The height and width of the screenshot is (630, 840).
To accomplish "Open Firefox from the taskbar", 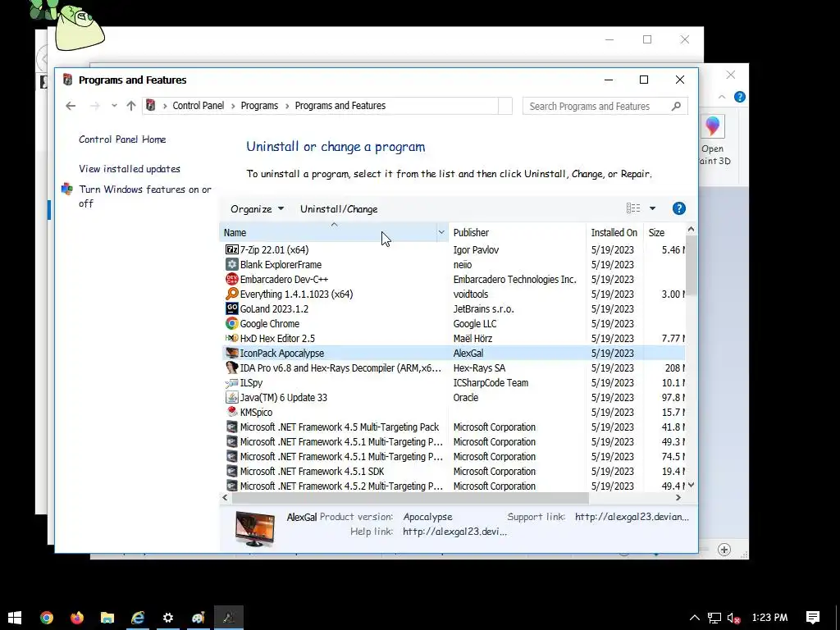I will 77,618.
